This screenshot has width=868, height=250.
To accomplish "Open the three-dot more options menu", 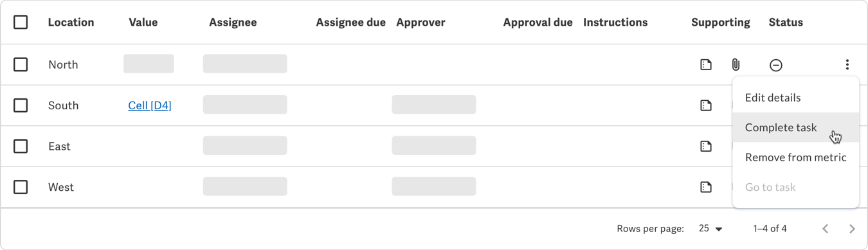I will click(x=847, y=64).
